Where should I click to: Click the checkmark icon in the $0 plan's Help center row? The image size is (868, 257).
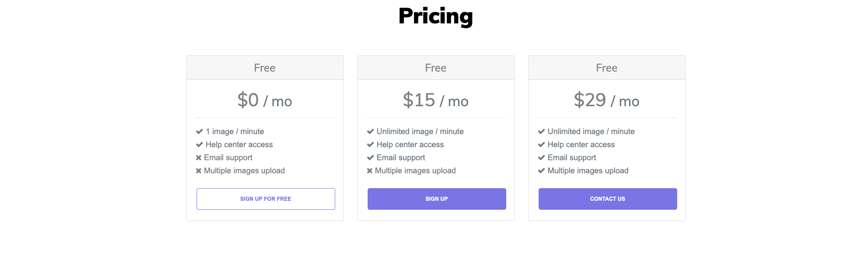click(199, 144)
